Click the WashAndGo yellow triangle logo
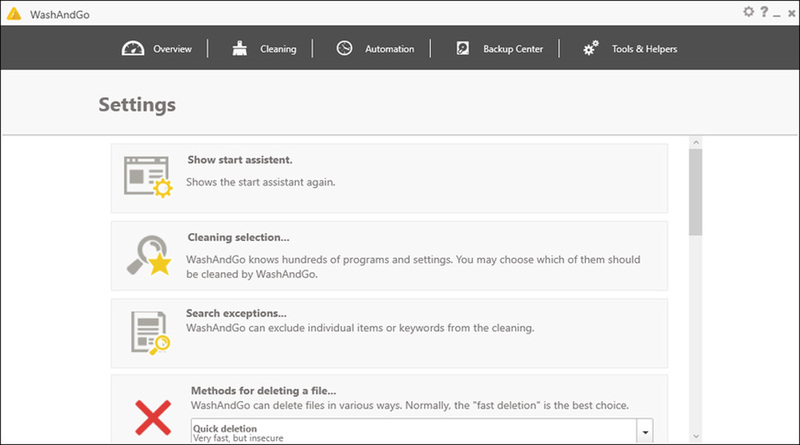800x445 pixels. coord(14,14)
